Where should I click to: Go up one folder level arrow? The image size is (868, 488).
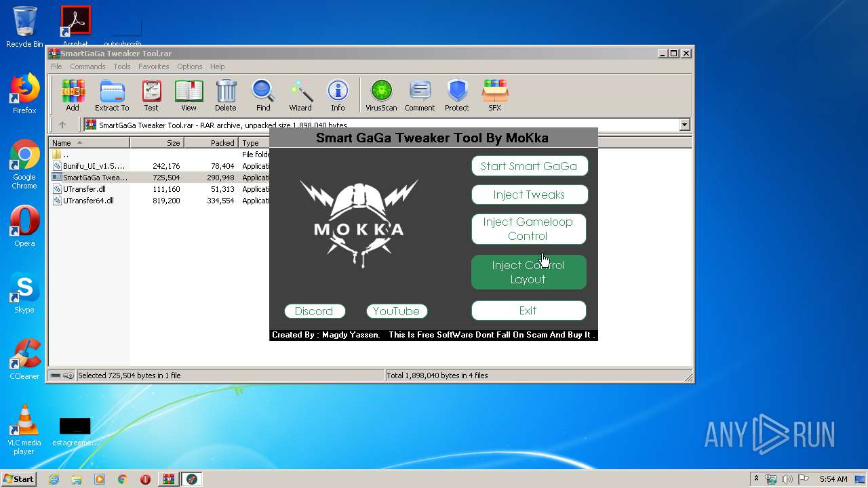[62, 125]
